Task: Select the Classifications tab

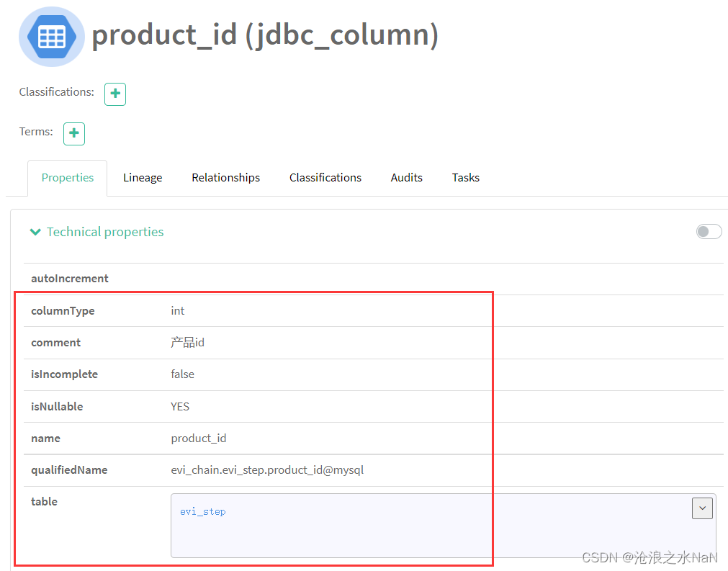Action: point(325,177)
